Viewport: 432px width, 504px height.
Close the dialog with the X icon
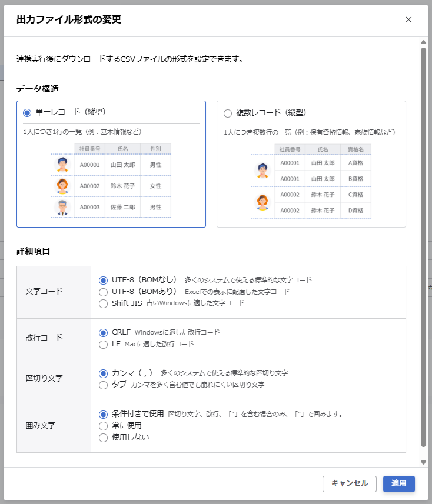[408, 19]
